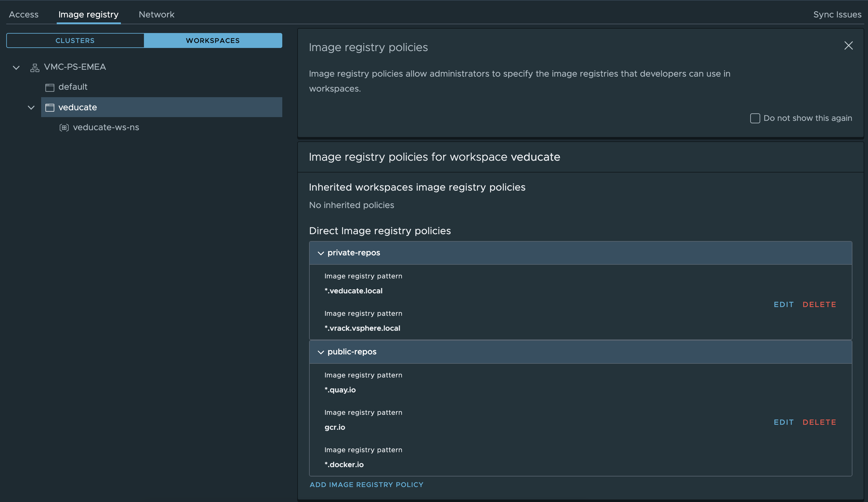Image resolution: width=868 pixels, height=502 pixels.
Task: Collapse the public-repos policy section
Action: pyautogui.click(x=321, y=352)
